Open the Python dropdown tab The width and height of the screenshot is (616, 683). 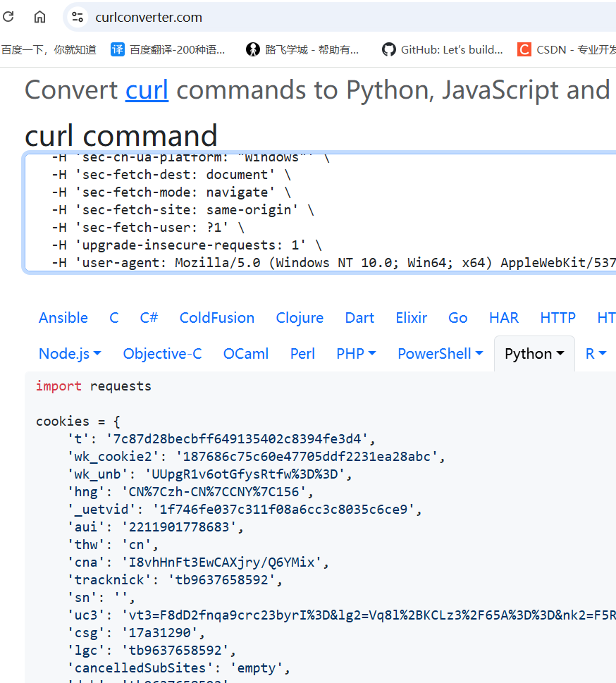point(534,354)
